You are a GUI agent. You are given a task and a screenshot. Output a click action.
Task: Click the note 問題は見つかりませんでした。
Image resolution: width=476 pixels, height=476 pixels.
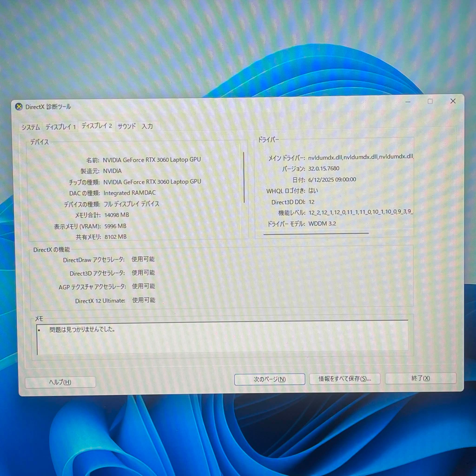[x=82, y=329]
